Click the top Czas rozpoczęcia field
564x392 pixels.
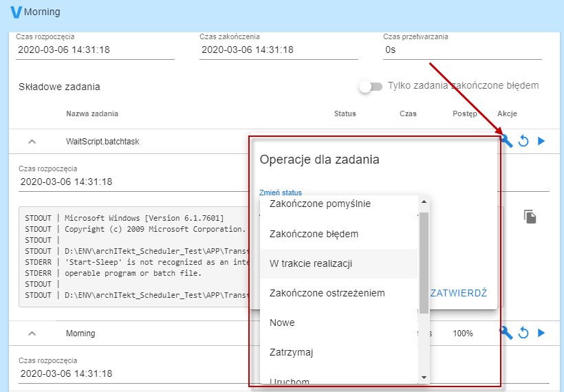pyautogui.click(x=96, y=50)
